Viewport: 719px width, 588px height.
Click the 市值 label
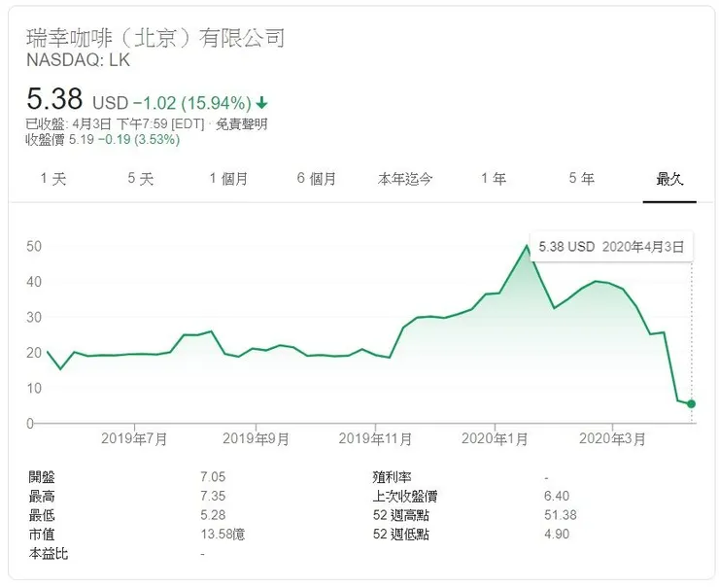tap(42, 534)
